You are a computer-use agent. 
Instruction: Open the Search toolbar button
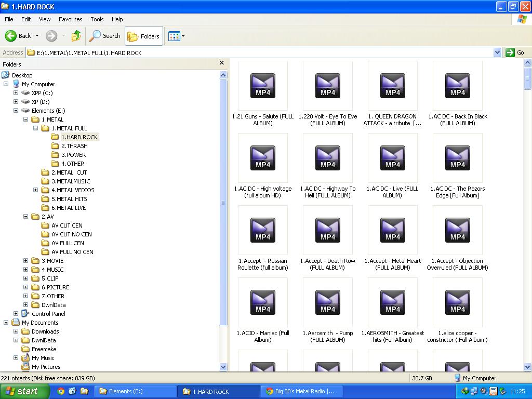tap(104, 36)
